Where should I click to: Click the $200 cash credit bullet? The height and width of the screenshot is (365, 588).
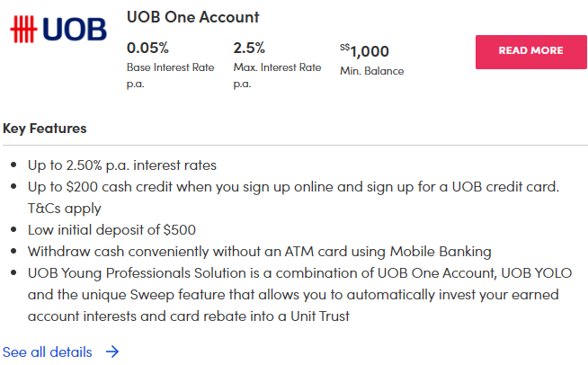click(x=293, y=186)
